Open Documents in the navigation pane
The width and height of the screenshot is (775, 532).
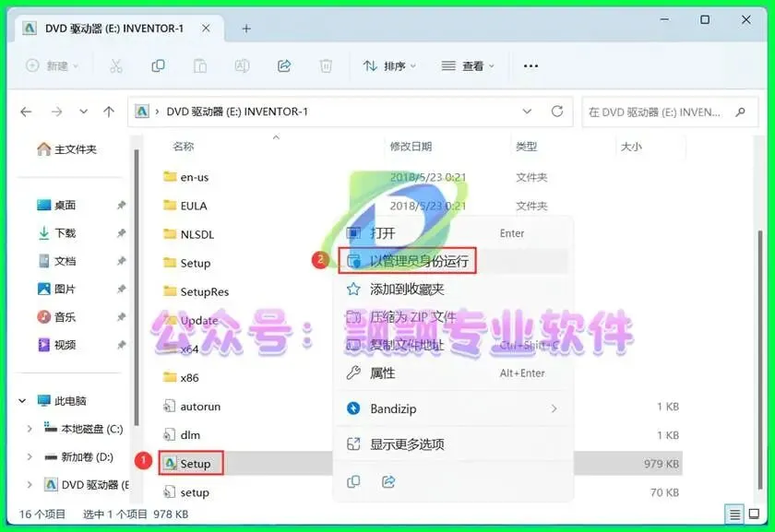coord(57,261)
